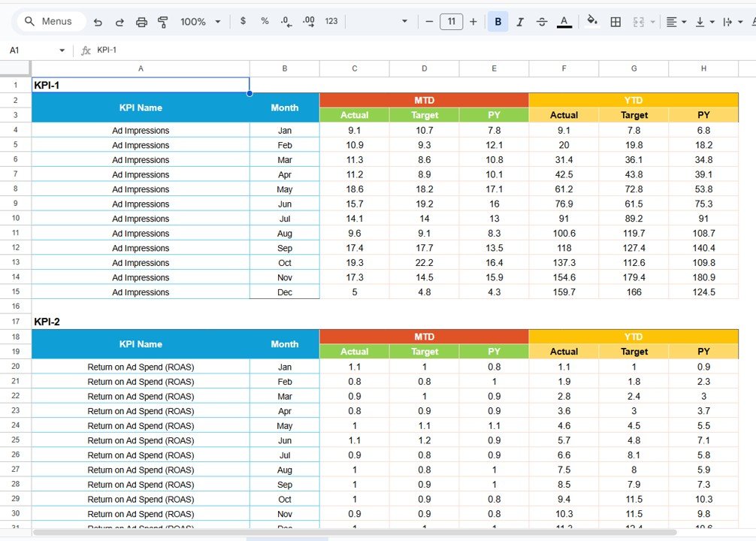Open the Menus search

click(50, 21)
